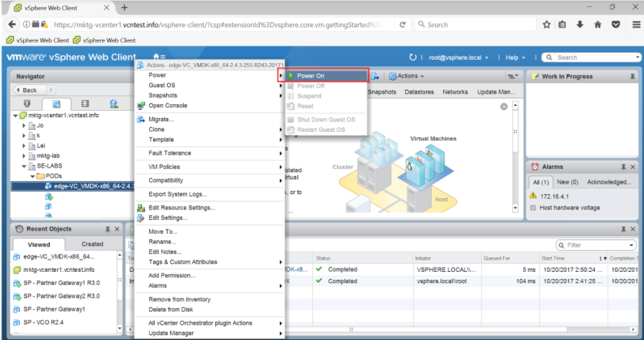Click the task Filter input field

596,245
